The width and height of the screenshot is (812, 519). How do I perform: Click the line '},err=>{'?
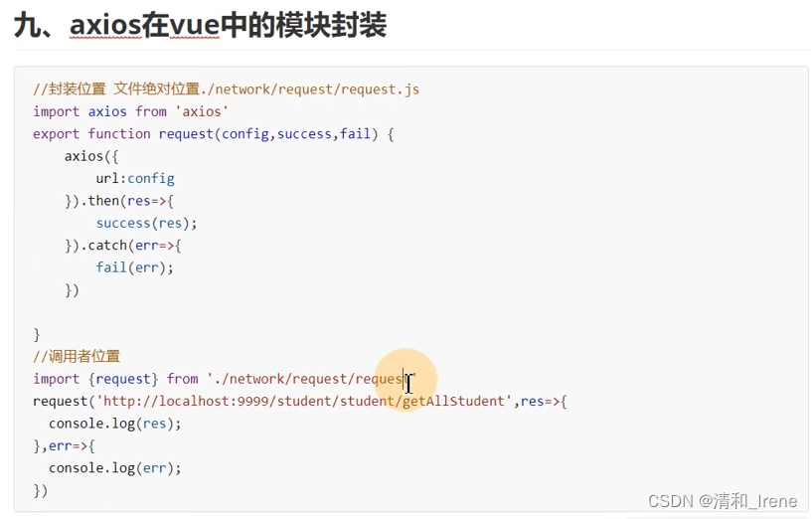(65, 445)
